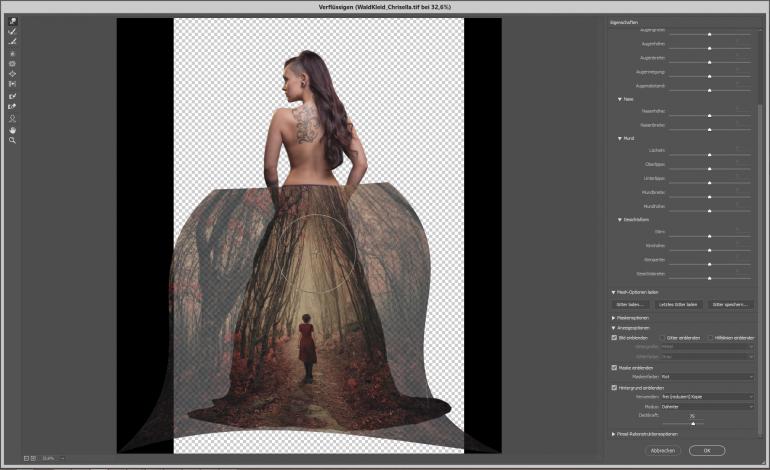Select the Face tool
This screenshot has height=470, width=770.
12,119
